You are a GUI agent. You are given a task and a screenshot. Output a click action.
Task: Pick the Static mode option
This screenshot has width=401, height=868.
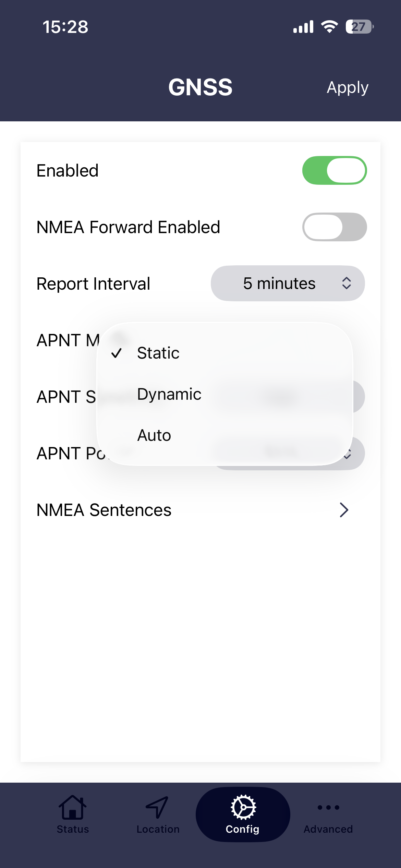158,353
